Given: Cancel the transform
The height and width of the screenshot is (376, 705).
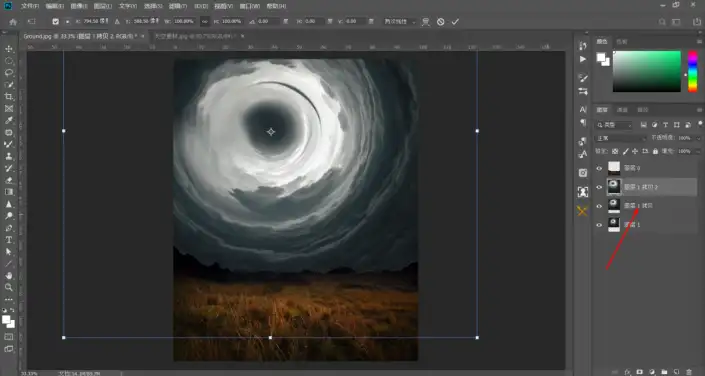Looking at the screenshot, I should pyautogui.click(x=441, y=22).
